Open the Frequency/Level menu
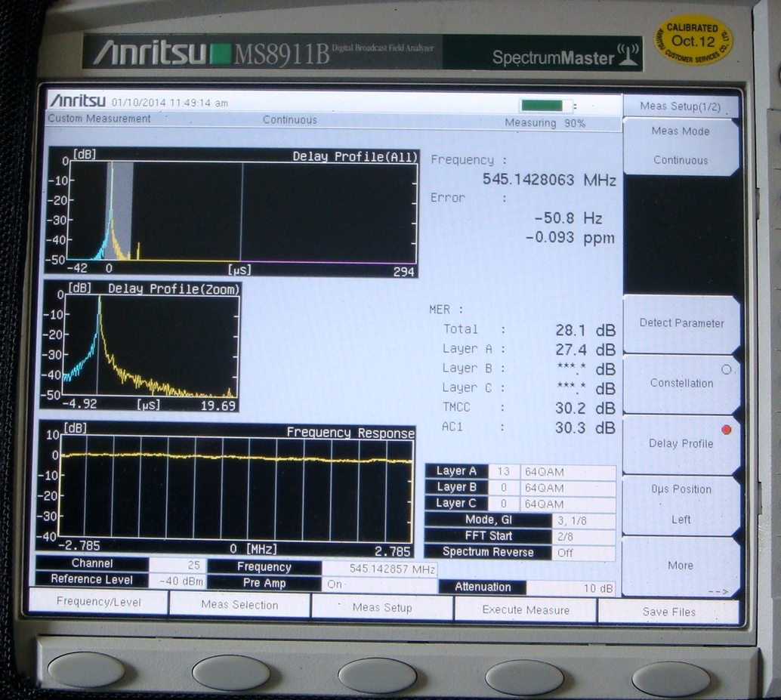The image size is (781, 700). (99, 601)
